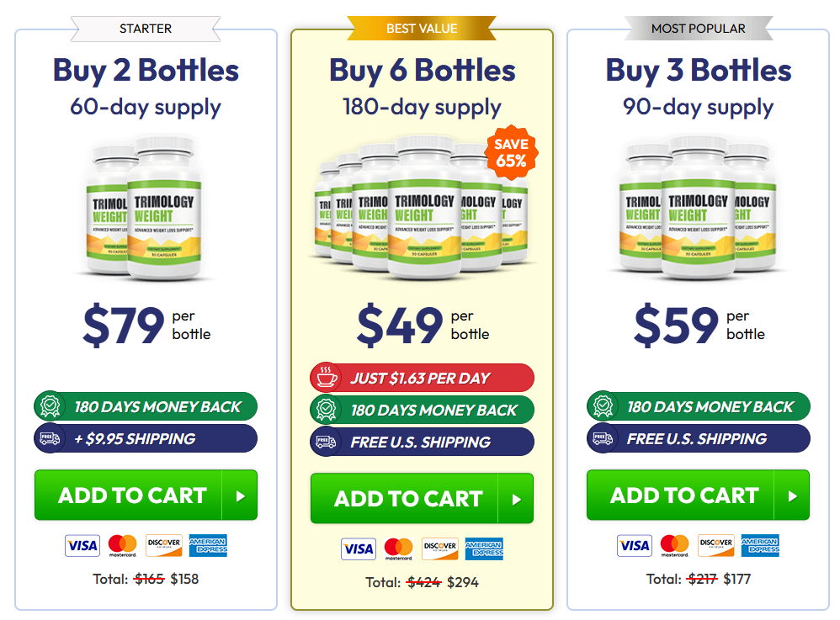Click the Best Value gold ribbon label
This screenshot has width=840, height=620.
[422, 29]
